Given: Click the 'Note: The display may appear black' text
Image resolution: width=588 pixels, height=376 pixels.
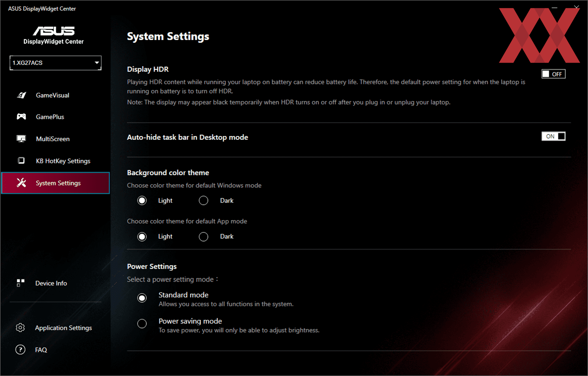Looking at the screenshot, I should click(288, 102).
